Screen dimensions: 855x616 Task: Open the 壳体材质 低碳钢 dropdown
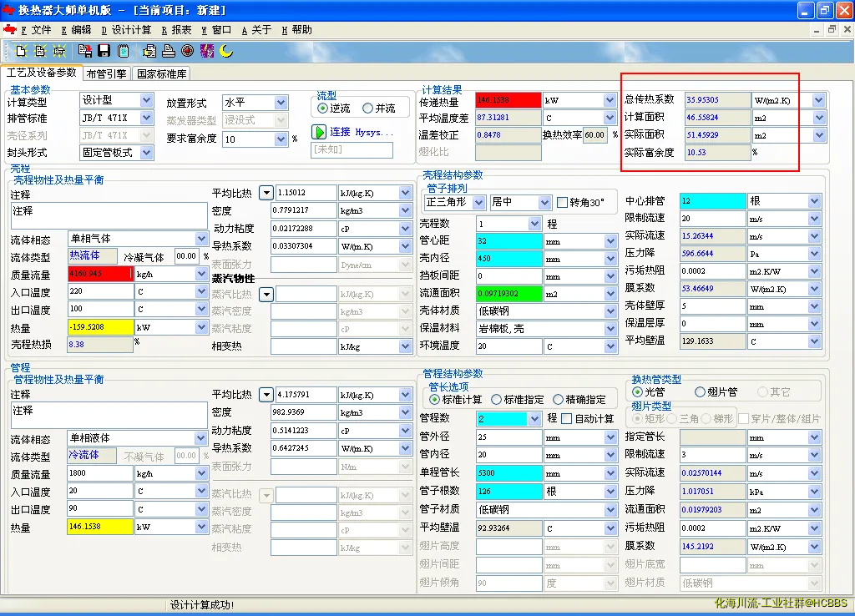point(610,311)
